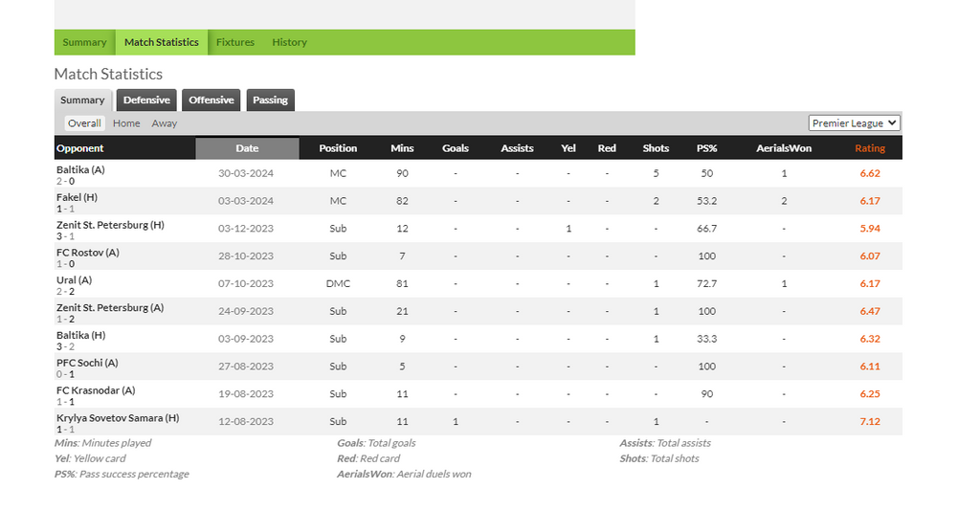This screenshot has width=980, height=511.
Task: Sort table by Mins column header
Action: 402,148
